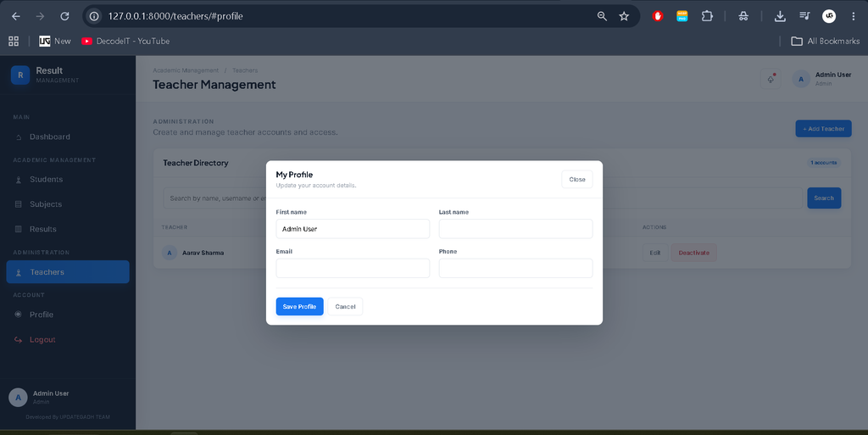This screenshot has width=868, height=435.
Task: View site information icon in address bar
Action: click(x=95, y=16)
